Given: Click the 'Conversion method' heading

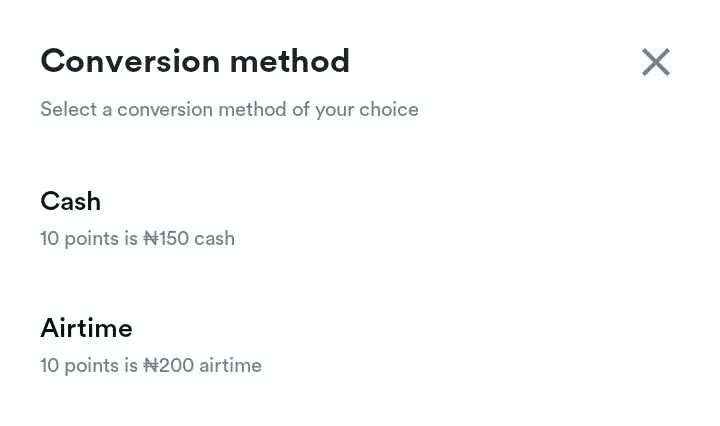Looking at the screenshot, I should point(195,62).
